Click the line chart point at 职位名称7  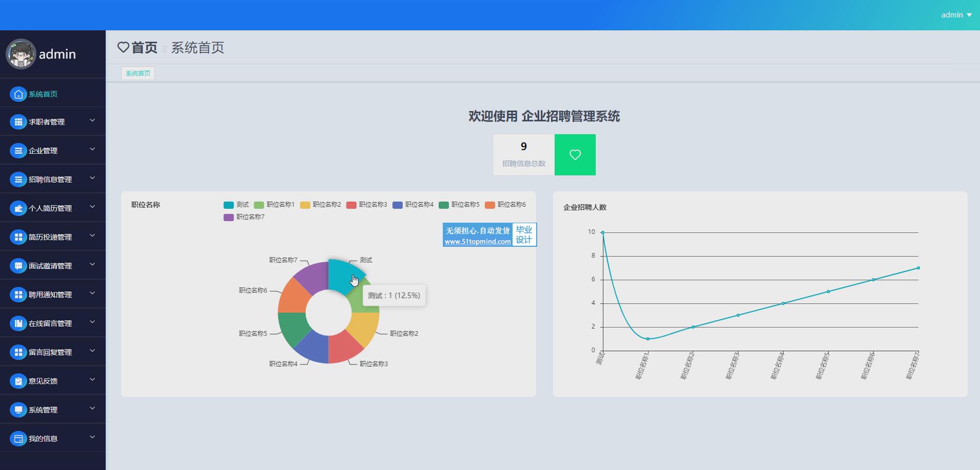click(x=918, y=268)
